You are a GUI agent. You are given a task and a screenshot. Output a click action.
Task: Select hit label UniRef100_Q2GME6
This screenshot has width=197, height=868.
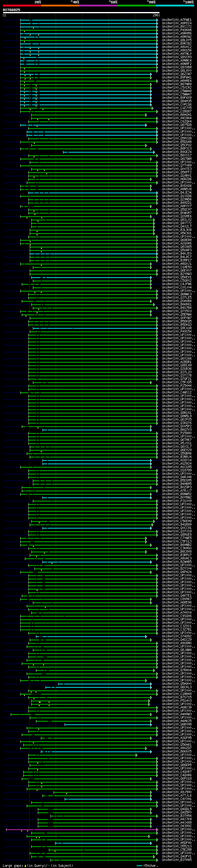pos(176,216)
